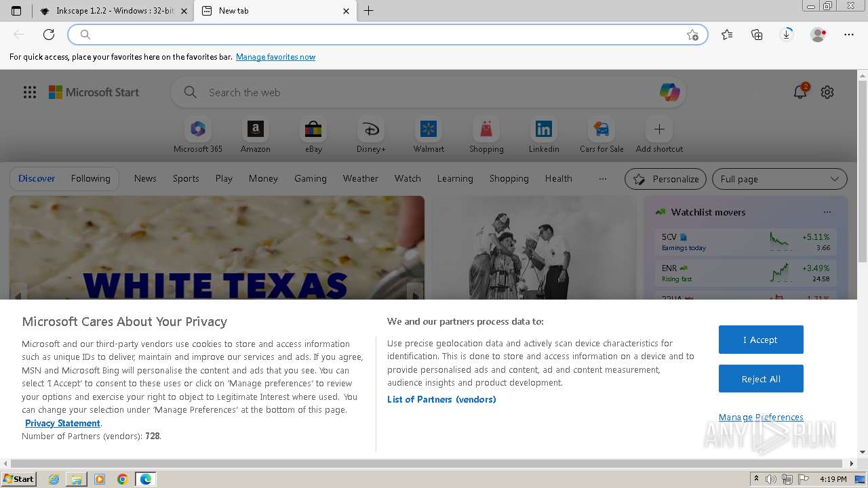Open the Privacy Statement link
Screen dimensions: 868x488
(62, 423)
